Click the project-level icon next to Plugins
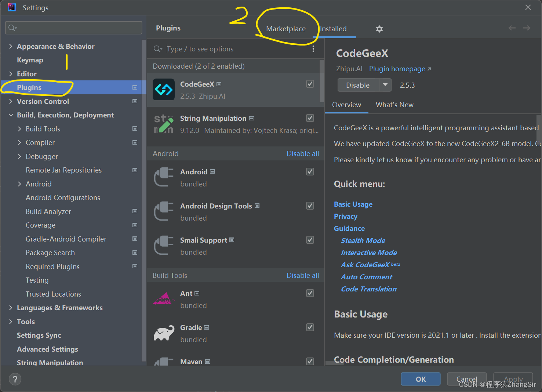The width and height of the screenshot is (542, 392). (x=135, y=87)
